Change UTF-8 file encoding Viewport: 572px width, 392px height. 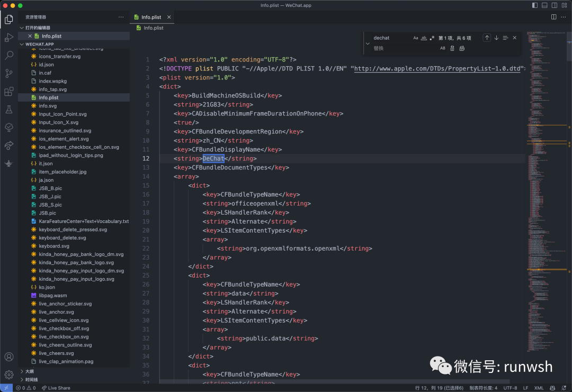pos(510,388)
